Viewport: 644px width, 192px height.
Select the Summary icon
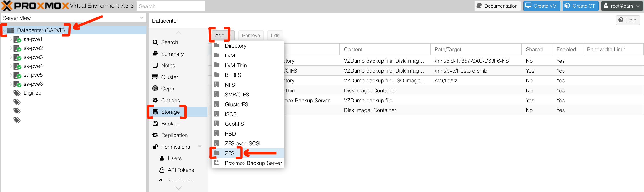click(x=155, y=54)
